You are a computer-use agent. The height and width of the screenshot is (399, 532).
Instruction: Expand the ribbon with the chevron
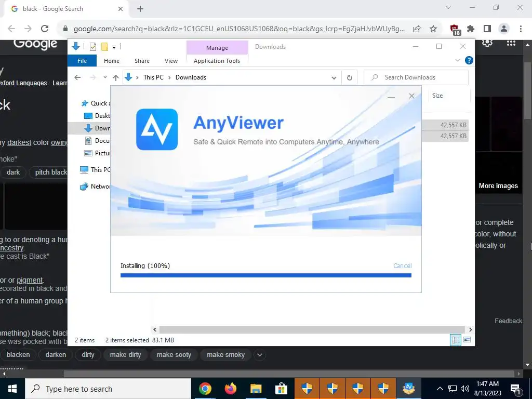tap(457, 60)
